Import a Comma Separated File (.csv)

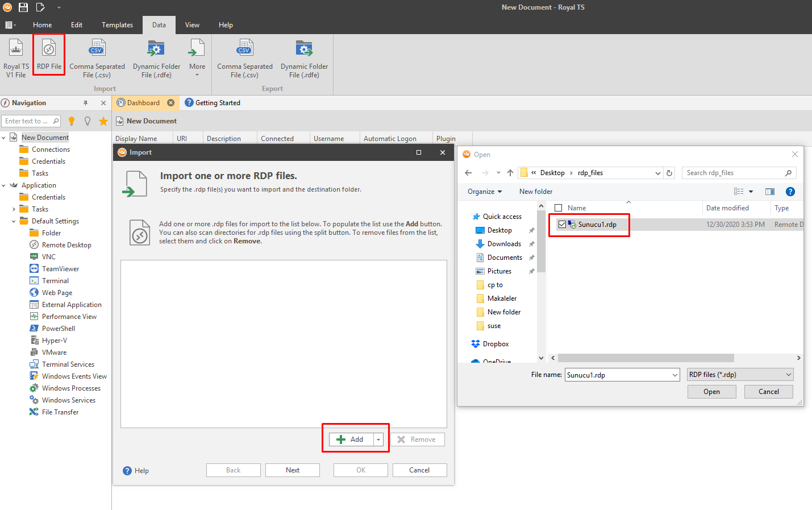tap(97, 58)
